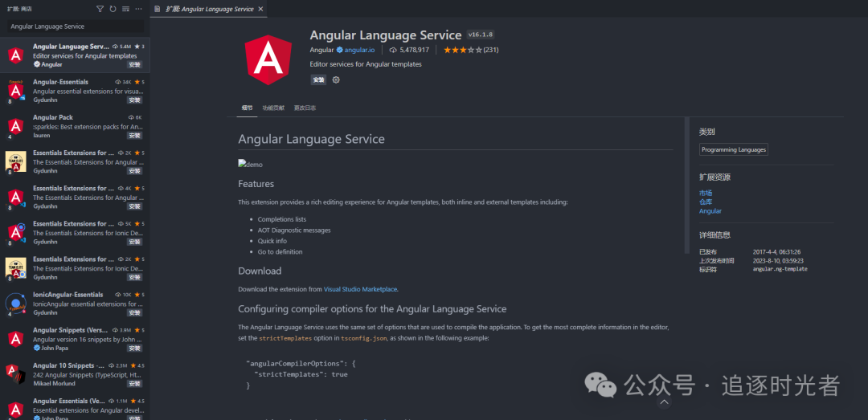Click the strictTemplates inline code text
Screen dimensions: 868x420
[285, 338]
